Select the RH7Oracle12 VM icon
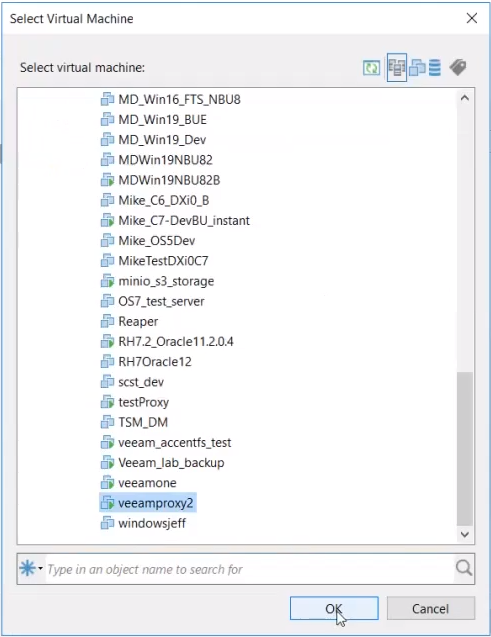Image resolution: width=491 pixels, height=637 pixels. [107, 362]
